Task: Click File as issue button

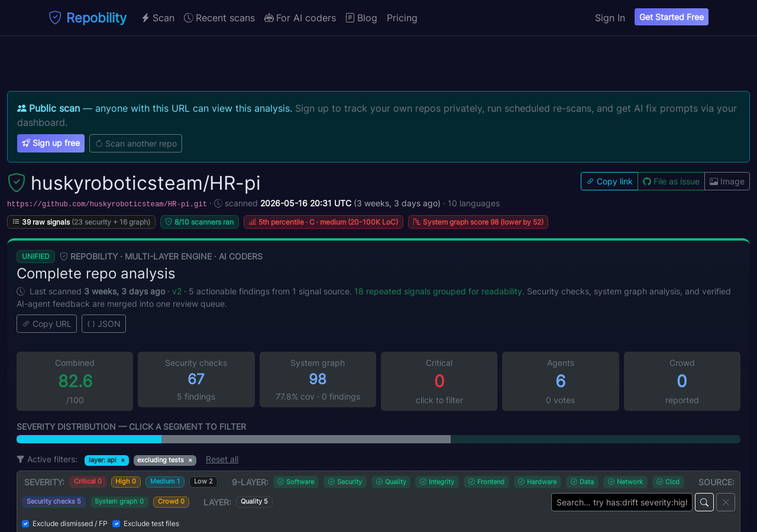Action: [671, 181]
